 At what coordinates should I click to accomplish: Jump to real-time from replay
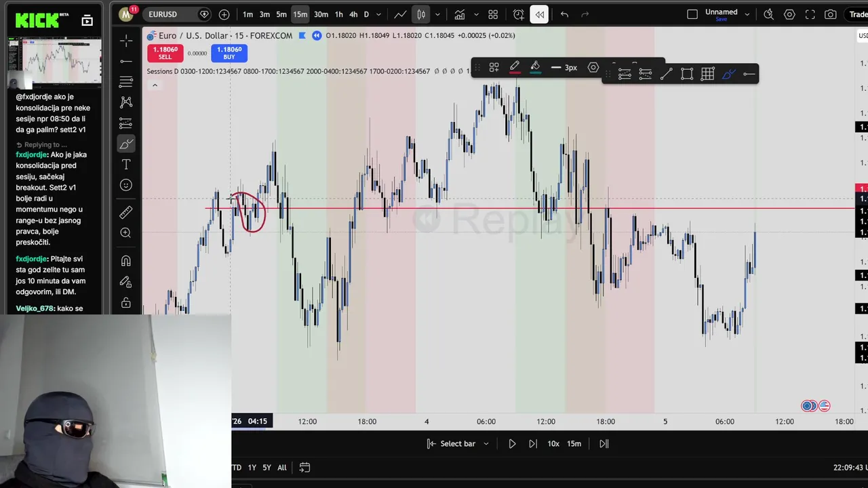(x=604, y=444)
